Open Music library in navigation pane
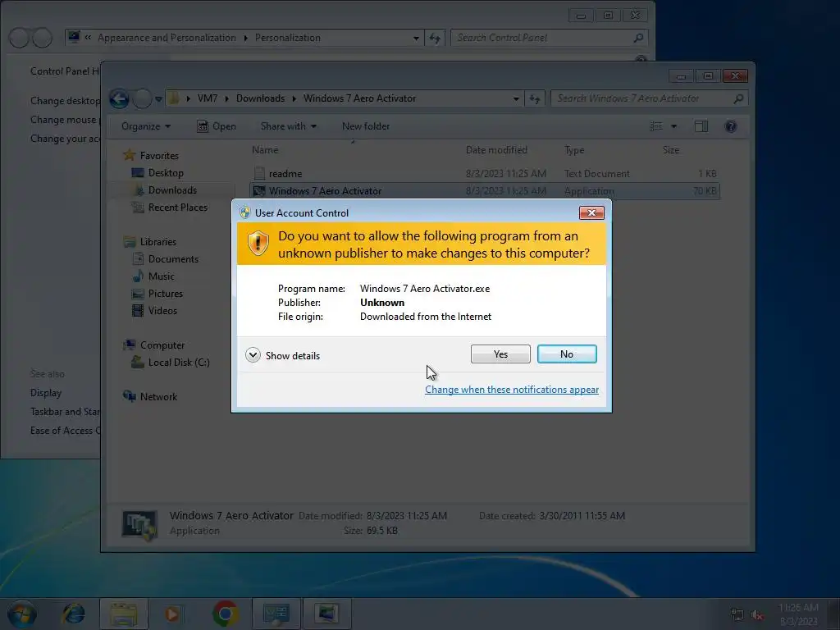 click(161, 276)
